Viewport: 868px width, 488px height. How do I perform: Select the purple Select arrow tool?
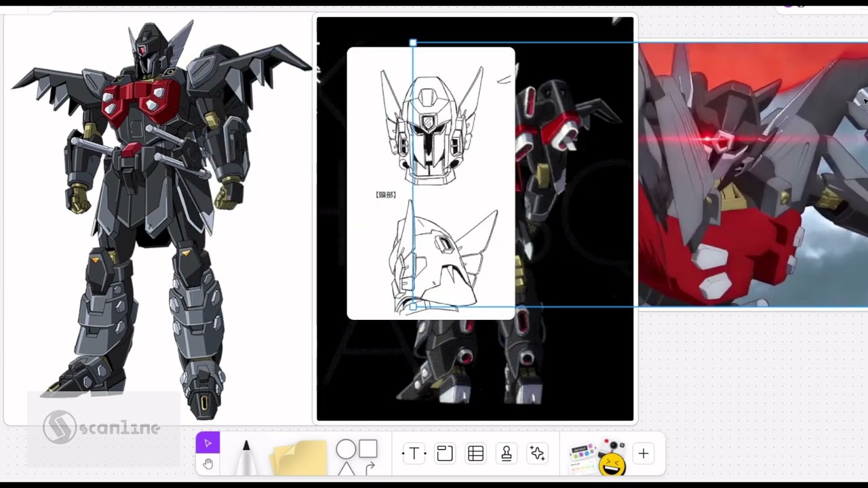tap(208, 443)
